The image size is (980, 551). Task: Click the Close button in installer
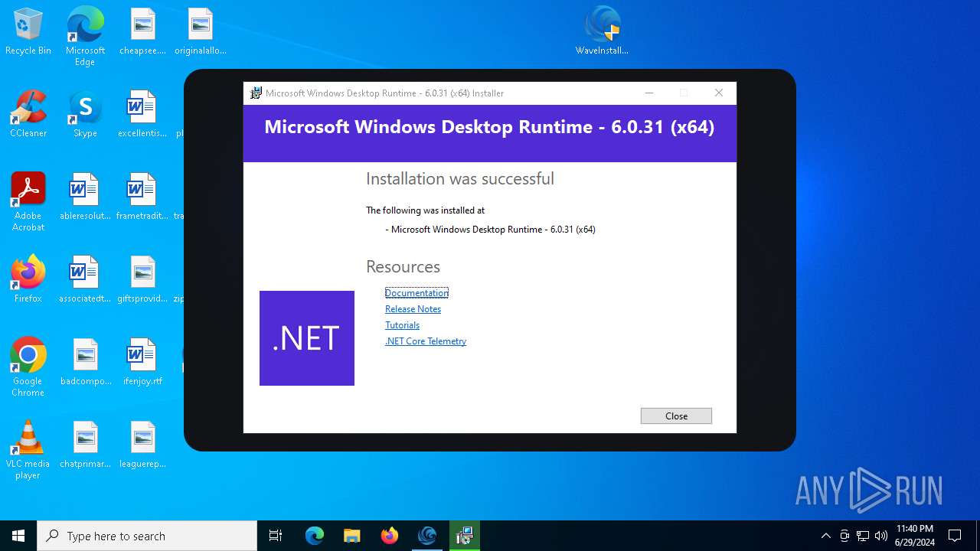point(676,416)
